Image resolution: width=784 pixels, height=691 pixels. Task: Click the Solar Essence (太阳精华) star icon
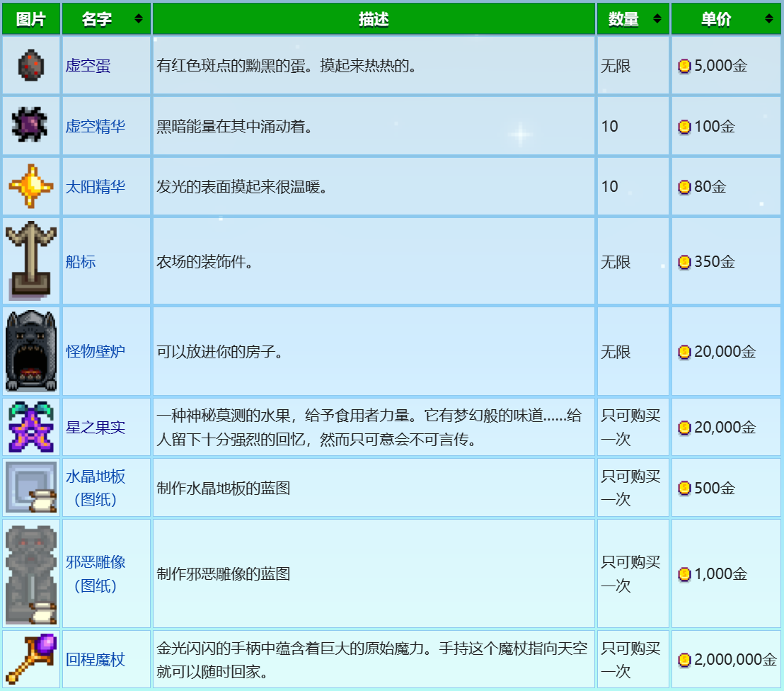[x=30, y=186]
